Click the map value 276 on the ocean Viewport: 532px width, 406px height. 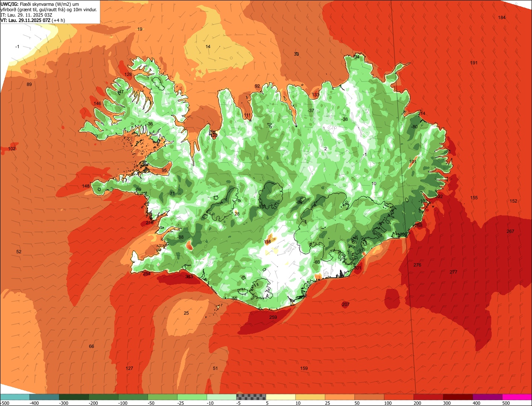[x=417, y=265]
